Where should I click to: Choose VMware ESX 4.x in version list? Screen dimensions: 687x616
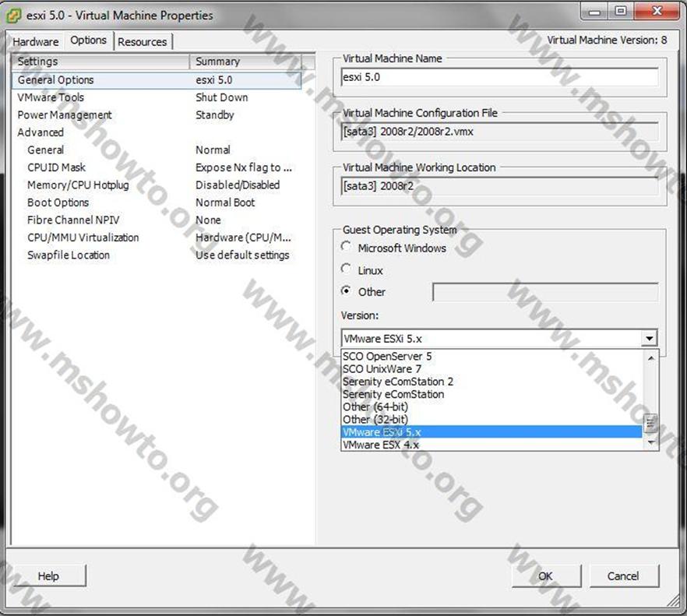tap(491, 445)
